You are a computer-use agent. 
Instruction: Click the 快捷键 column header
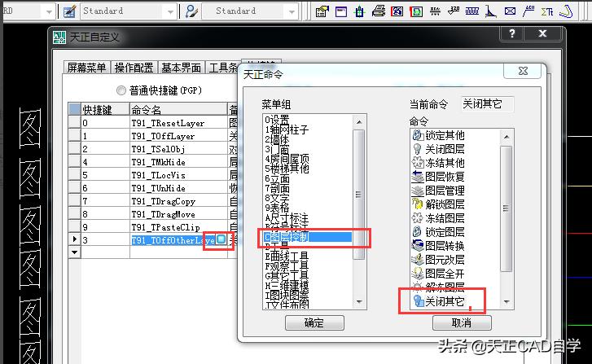105,109
